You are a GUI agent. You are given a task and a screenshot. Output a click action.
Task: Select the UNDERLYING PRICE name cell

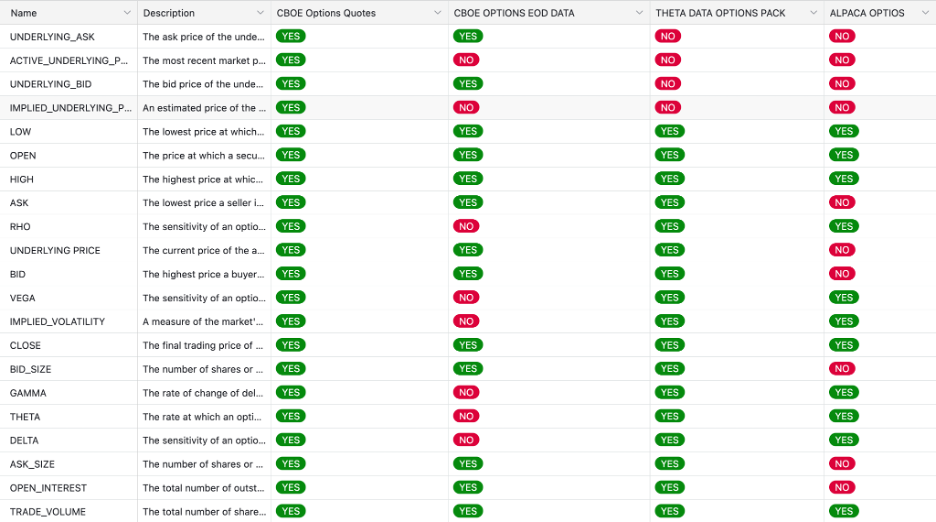click(x=69, y=250)
